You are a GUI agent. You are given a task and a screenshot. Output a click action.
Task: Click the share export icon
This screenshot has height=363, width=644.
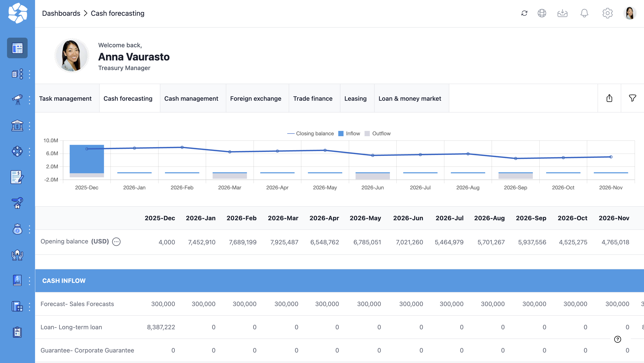[609, 98]
